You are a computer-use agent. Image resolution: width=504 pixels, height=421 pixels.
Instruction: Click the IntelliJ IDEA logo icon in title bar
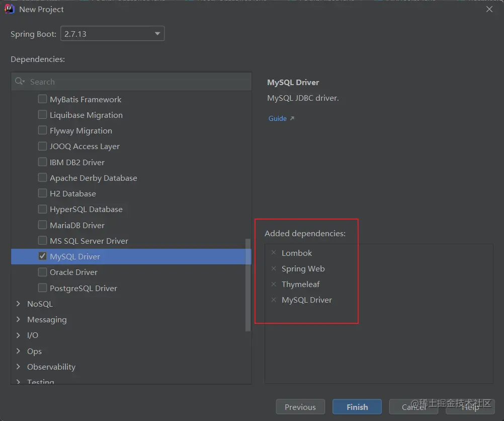pyautogui.click(x=10, y=9)
